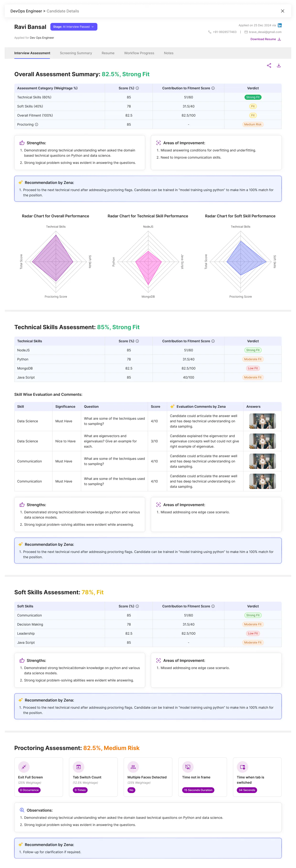The image size is (296, 868).
Task: Switch to the Interview Assessment tab
Action: click(32, 53)
